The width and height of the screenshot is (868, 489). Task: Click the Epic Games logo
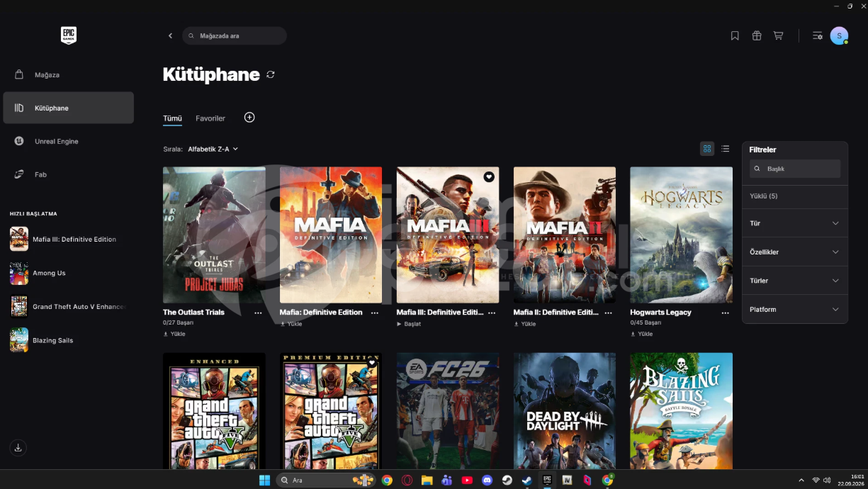pos(69,35)
